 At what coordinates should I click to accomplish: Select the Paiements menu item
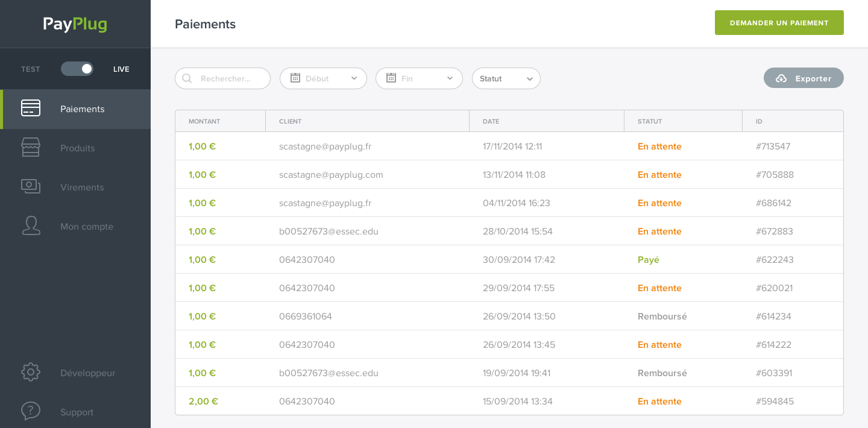click(x=82, y=109)
